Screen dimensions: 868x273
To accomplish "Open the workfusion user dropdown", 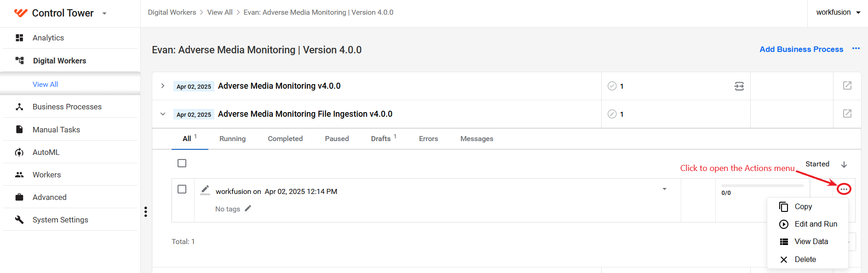I will pos(838,12).
